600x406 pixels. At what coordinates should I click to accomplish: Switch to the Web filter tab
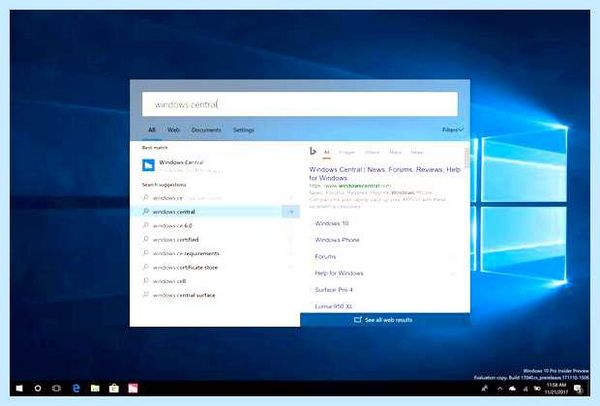173,130
